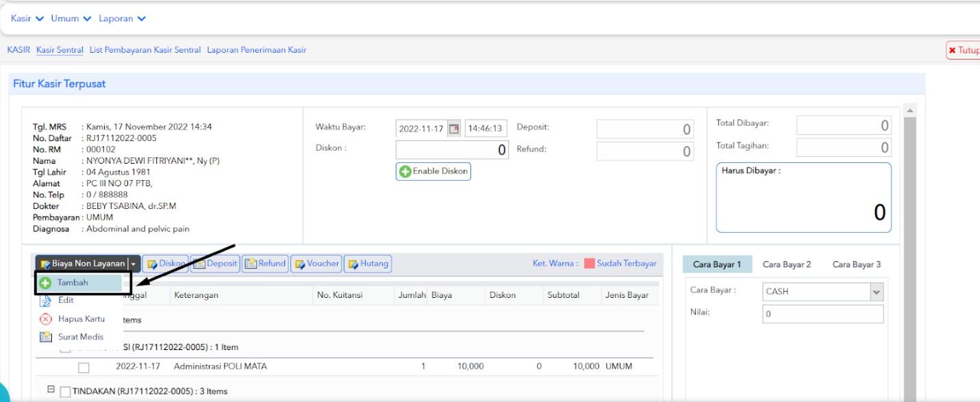Open the Kasir dropdown menu
Screen dimensions: 980x402
tap(27, 18)
